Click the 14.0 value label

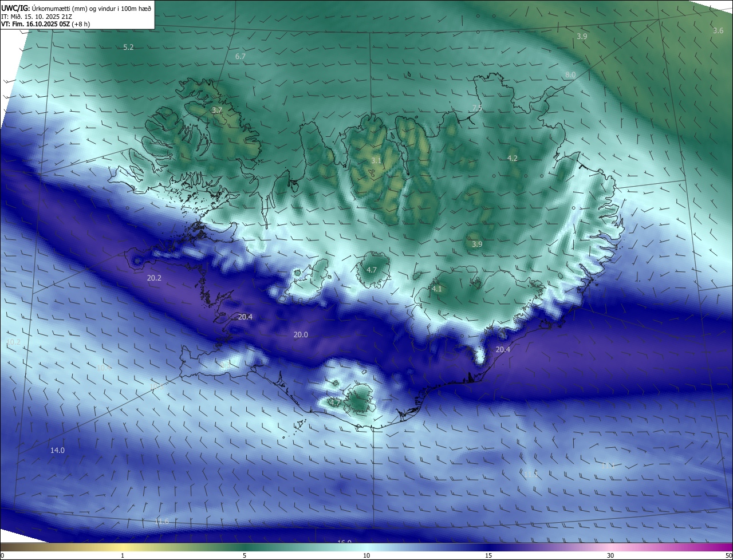57,450
